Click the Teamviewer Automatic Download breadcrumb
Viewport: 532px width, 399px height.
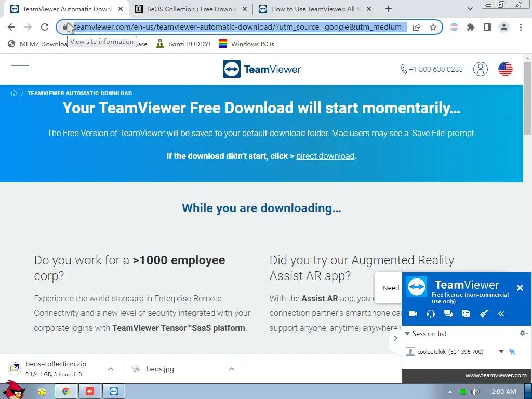point(79,94)
